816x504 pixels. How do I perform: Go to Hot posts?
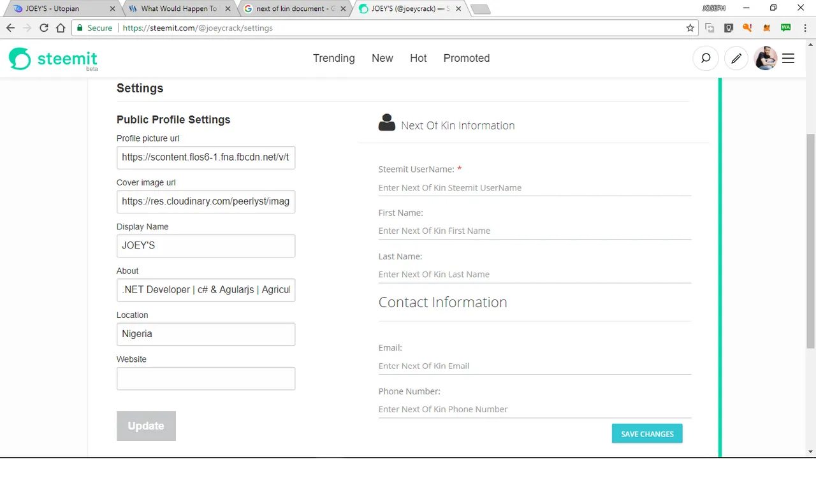(x=418, y=58)
